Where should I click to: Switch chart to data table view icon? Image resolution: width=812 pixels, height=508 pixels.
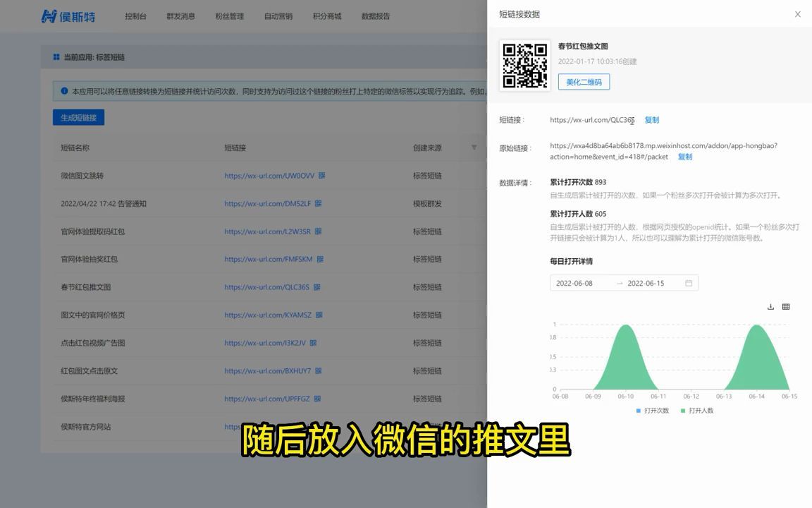pos(786,307)
